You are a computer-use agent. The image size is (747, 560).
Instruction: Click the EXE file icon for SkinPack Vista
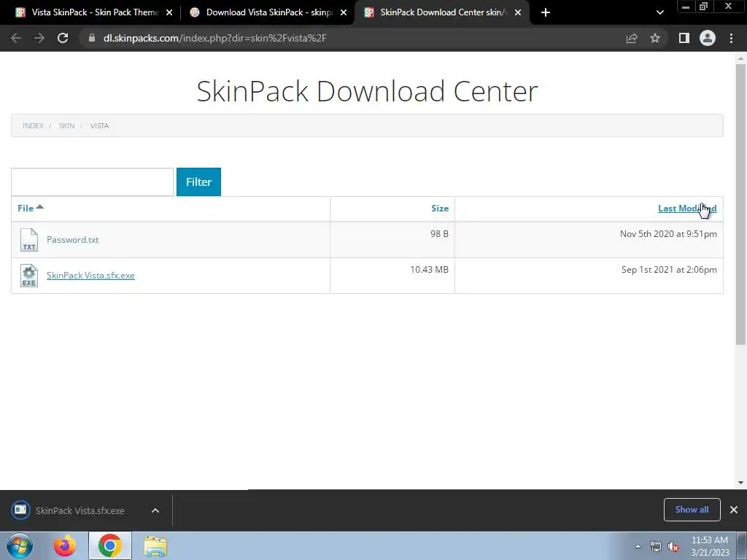[29, 275]
